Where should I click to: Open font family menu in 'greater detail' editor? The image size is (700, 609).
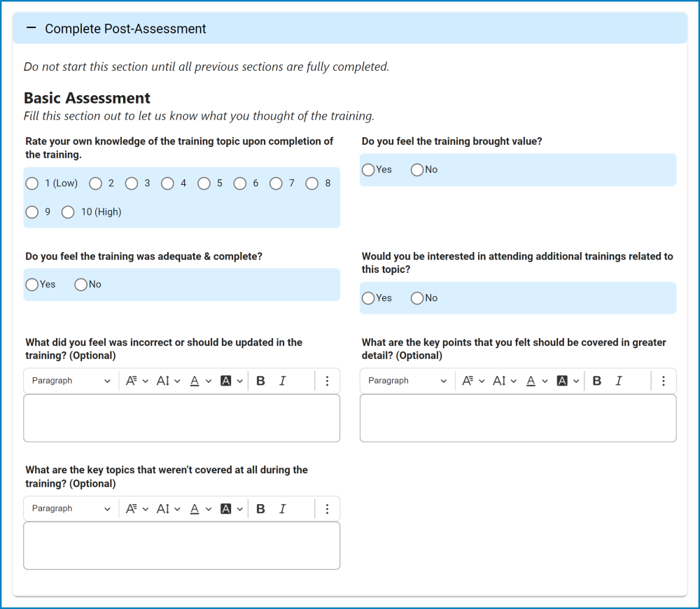click(x=472, y=381)
